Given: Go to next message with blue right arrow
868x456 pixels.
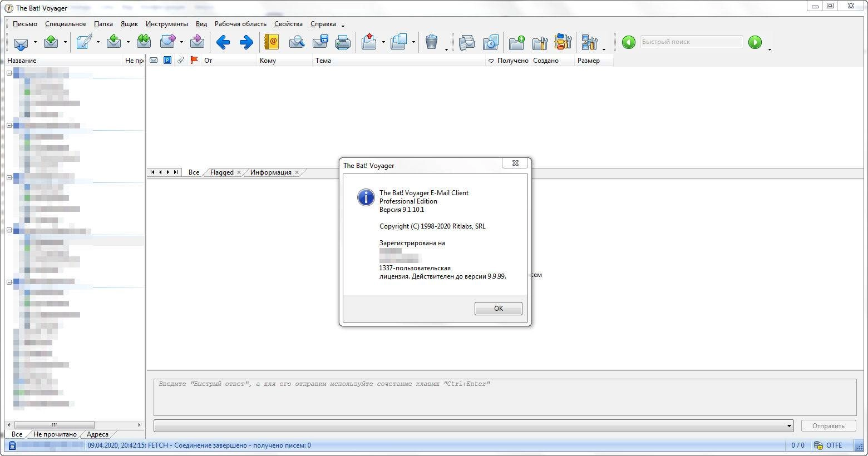Looking at the screenshot, I should [246, 42].
